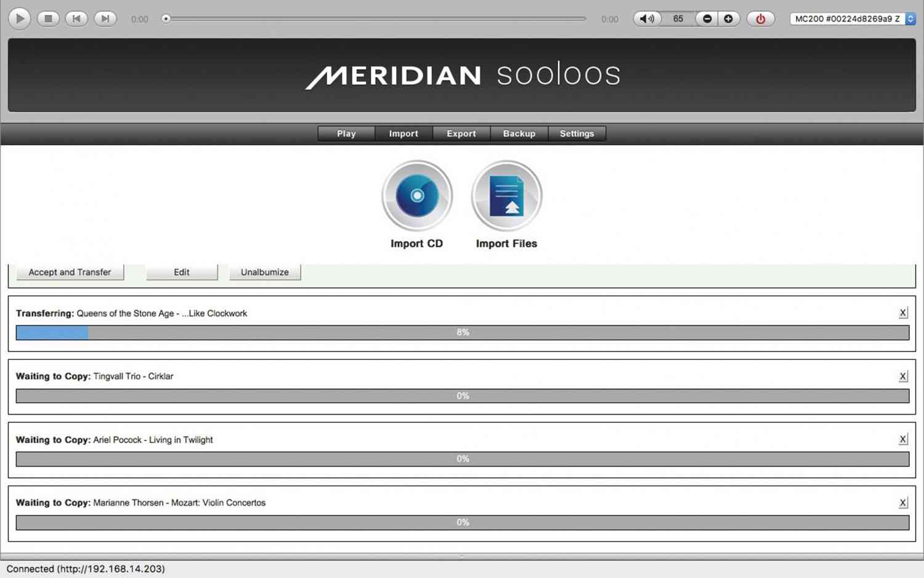
Task: Cancel the Queens of the Stone Age transfer
Action: tap(903, 313)
